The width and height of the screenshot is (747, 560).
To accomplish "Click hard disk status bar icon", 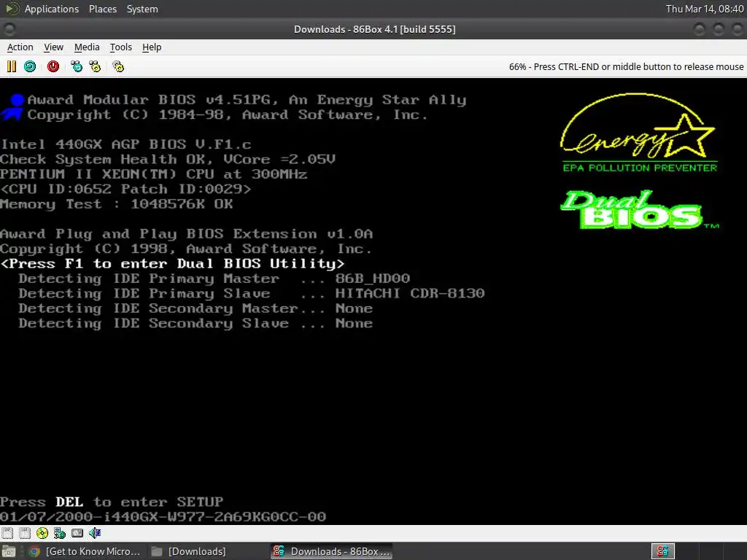I will pos(77,533).
